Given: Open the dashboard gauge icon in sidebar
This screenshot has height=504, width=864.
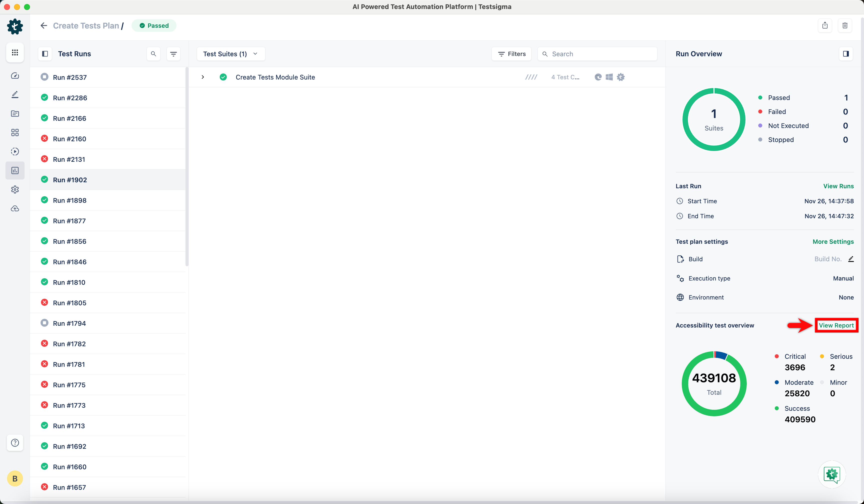Looking at the screenshot, I should click(x=15, y=76).
